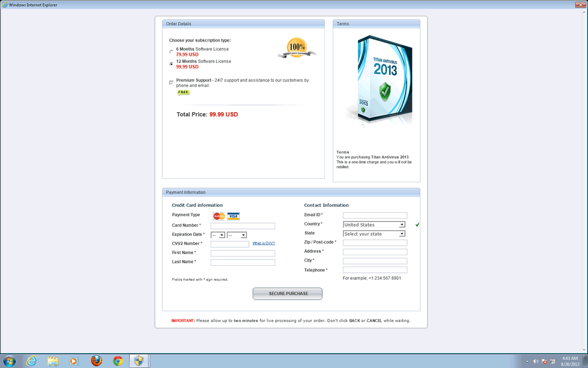Screen dimensions: 588x368
Task: Select the 12 Months license option
Action: tap(171, 64)
